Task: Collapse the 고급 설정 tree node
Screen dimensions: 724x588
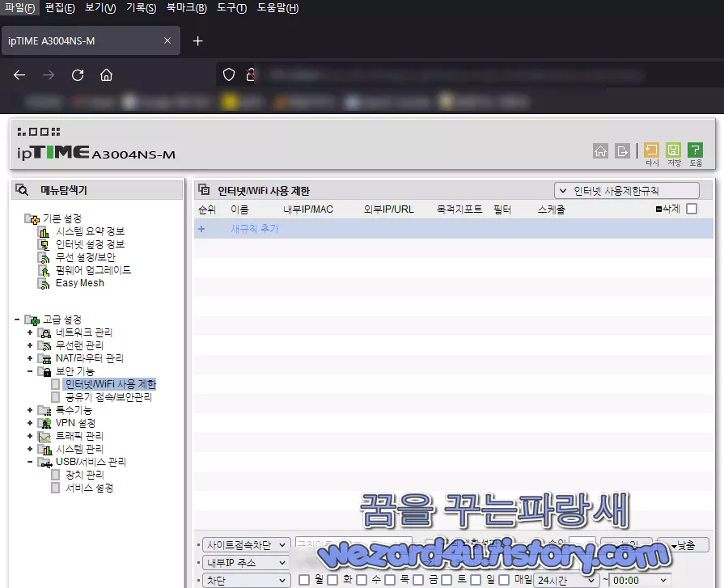Action: tap(17, 319)
